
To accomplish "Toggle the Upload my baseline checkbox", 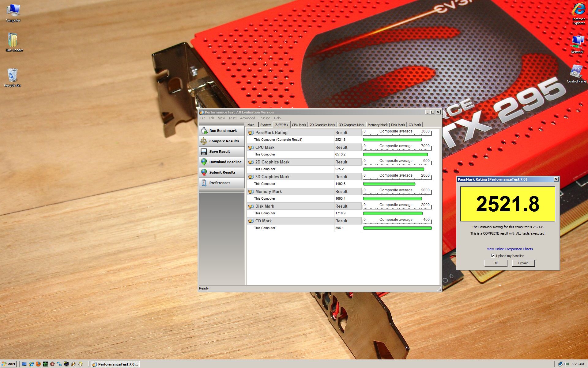I will pyautogui.click(x=493, y=255).
